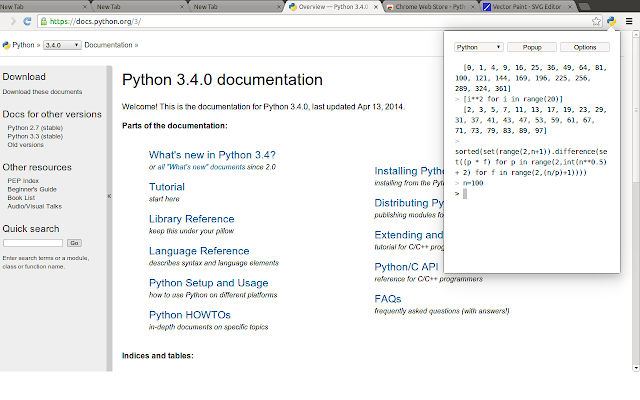Image resolution: width=640 pixels, height=400 pixels.
Task: Switch to the second New Tab
Action: 139,7
